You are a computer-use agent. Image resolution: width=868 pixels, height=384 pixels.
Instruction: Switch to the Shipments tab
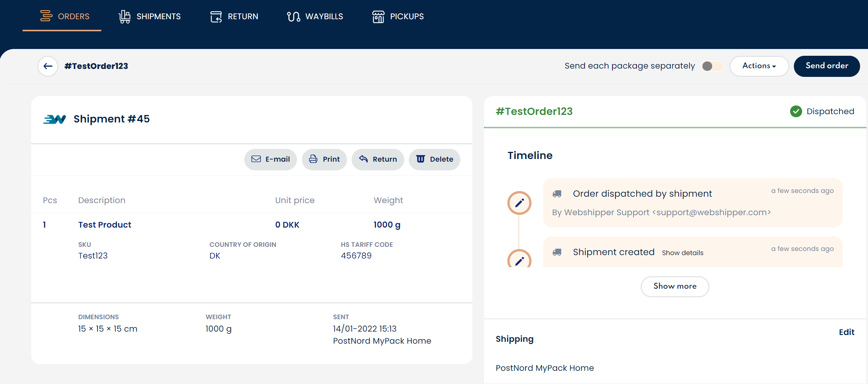pyautogui.click(x=150, y=16)
